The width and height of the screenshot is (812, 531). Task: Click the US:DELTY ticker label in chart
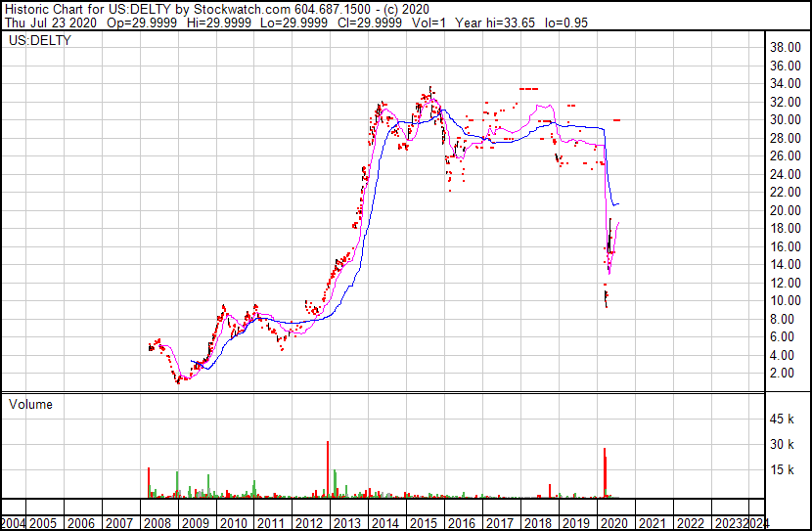40,40
